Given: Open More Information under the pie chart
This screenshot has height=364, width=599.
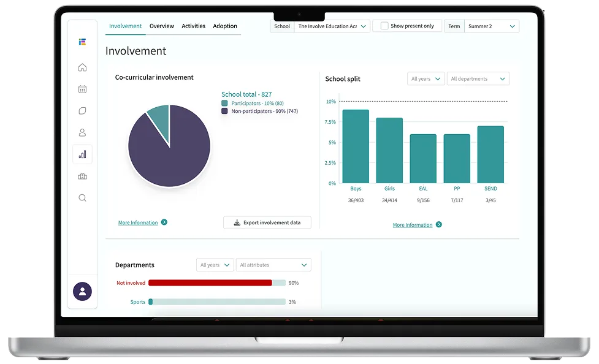Looking at the screenshot, I should pos(138,222).
